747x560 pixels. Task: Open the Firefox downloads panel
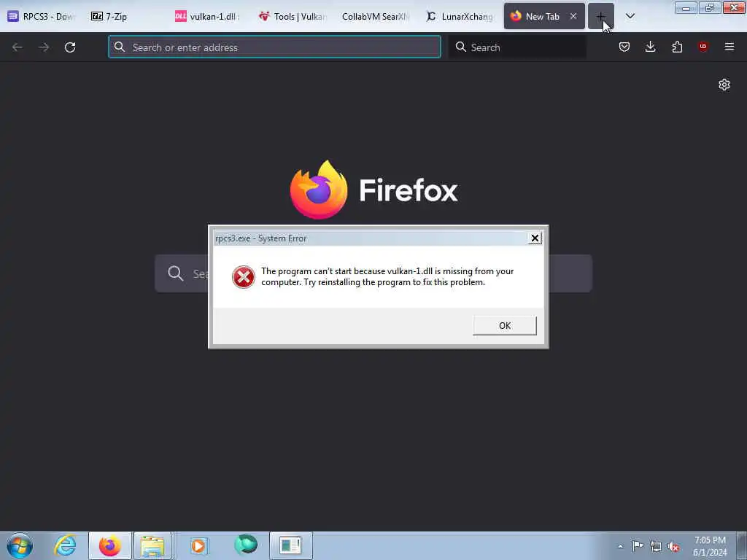click(x=650, y=47)
